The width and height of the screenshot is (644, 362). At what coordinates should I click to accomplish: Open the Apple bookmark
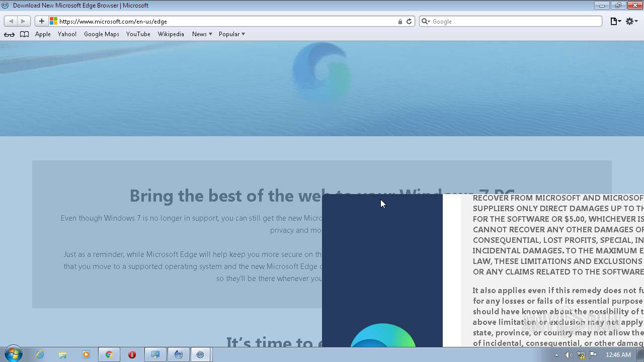(43, 34)
